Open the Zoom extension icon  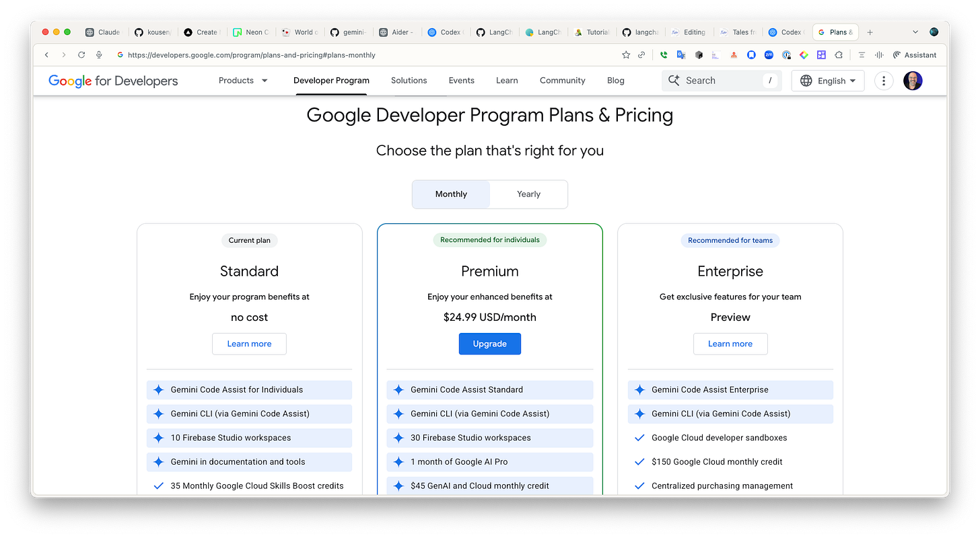769,55
